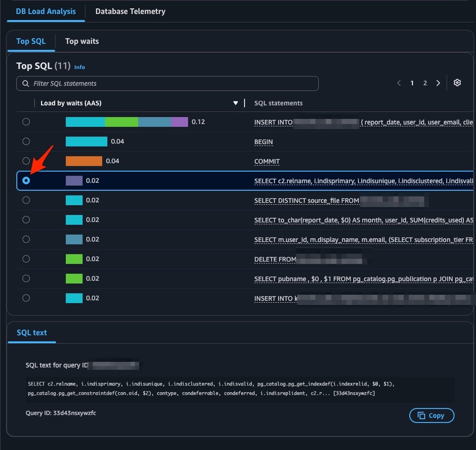Select radio for SELECT m.user_id row

tap(26, 239)
